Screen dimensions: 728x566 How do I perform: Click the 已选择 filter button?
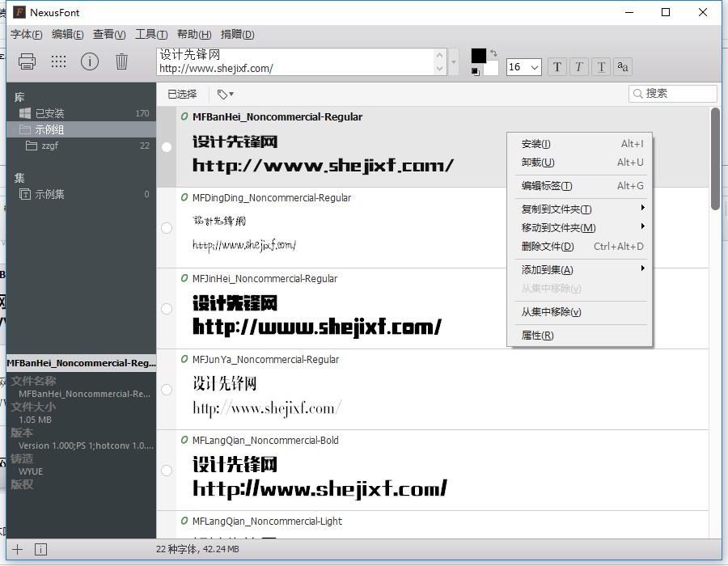tap(182, 94)
